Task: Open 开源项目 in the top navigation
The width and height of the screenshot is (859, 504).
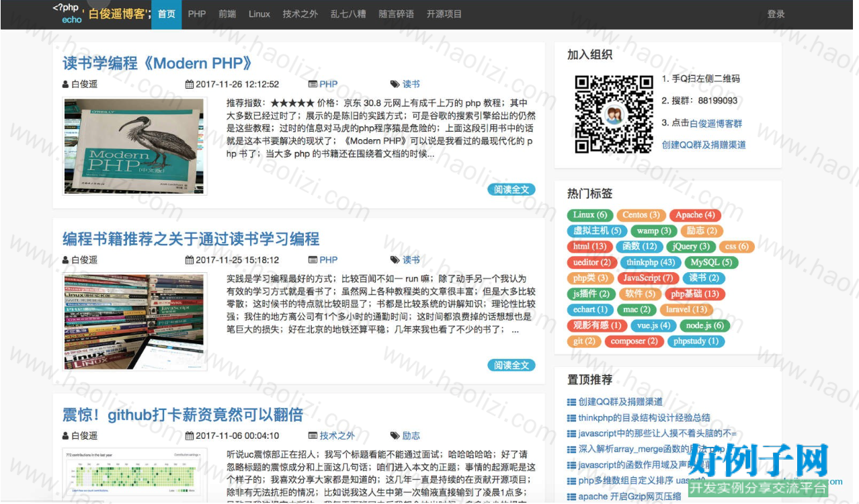Action: point(444,14)
